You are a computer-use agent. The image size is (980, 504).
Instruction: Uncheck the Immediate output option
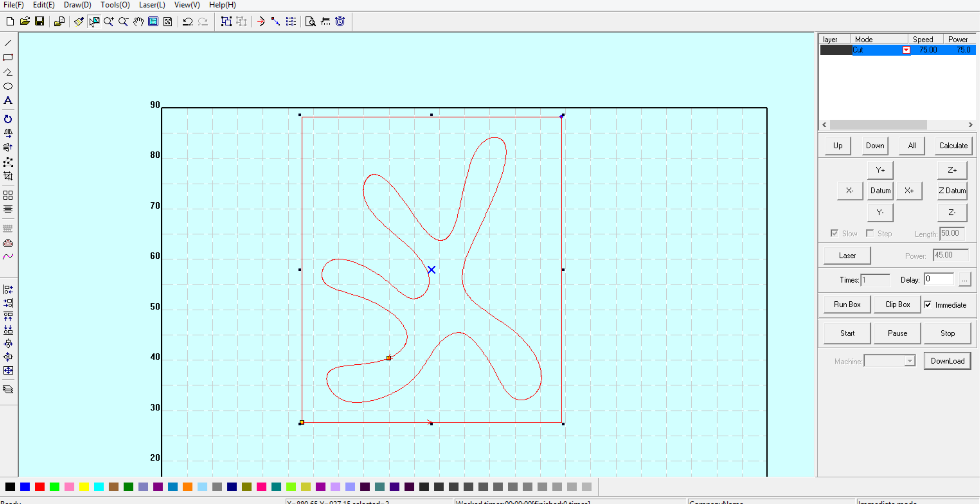[x=928, y=304]
